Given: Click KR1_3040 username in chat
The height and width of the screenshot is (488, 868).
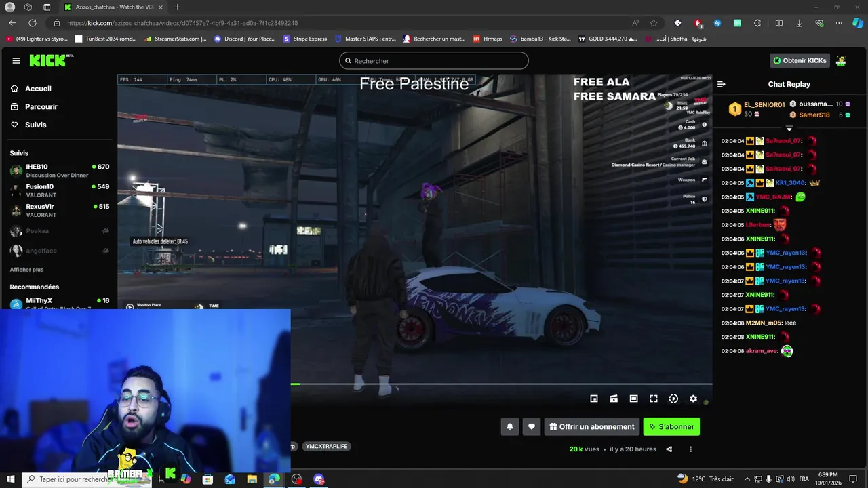Looking at the screenshot, I should point(790,183).
